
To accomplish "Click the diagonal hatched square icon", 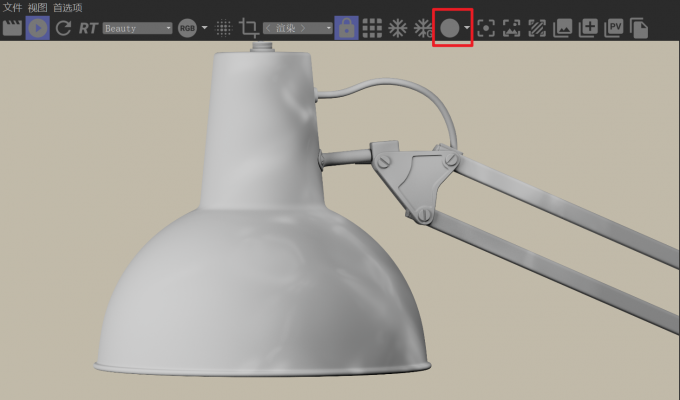I will pyautogui.click(x=537, y=28).
